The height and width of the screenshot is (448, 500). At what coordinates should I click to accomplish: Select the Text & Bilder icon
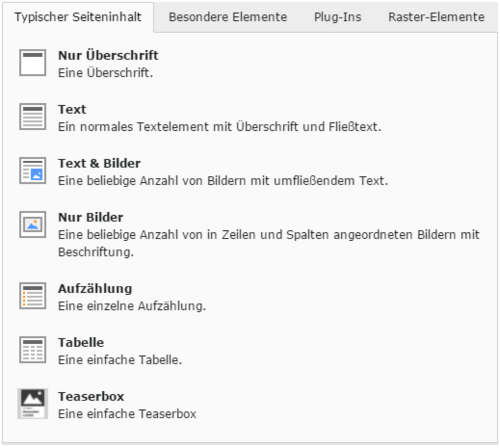(x=32, y=171)
